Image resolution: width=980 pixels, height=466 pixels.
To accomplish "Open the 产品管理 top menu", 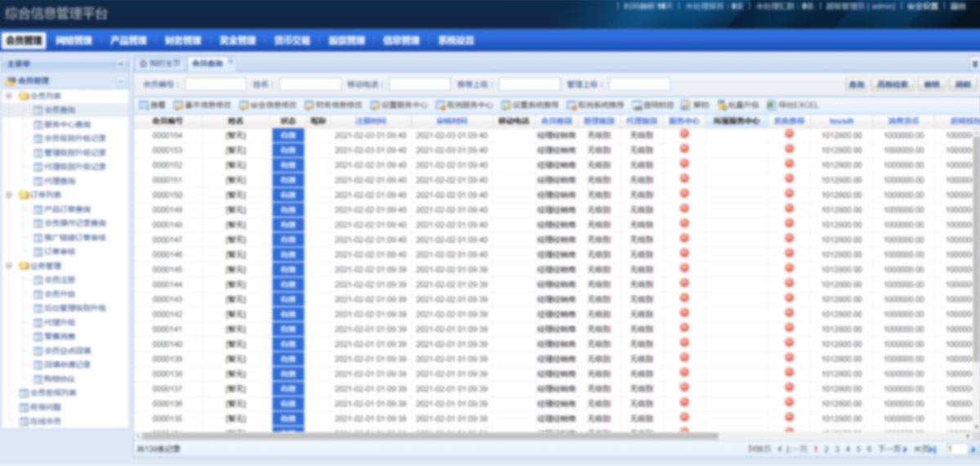I will coord(127,40).
